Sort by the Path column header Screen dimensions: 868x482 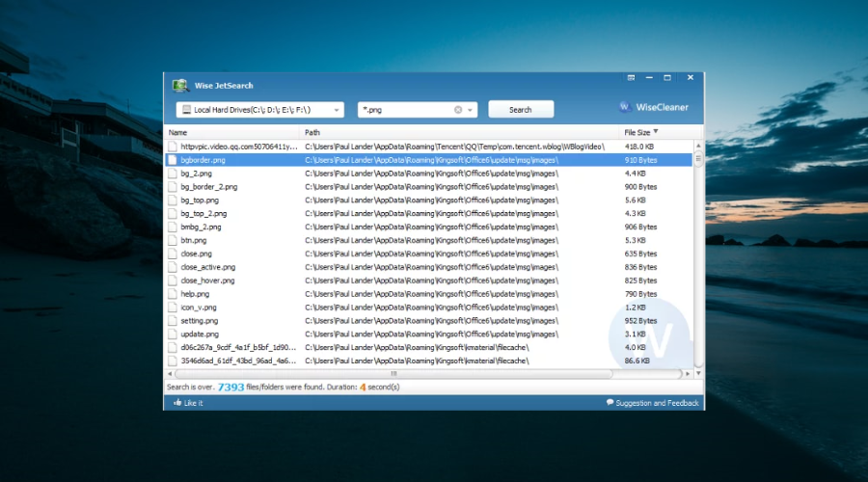312,132
